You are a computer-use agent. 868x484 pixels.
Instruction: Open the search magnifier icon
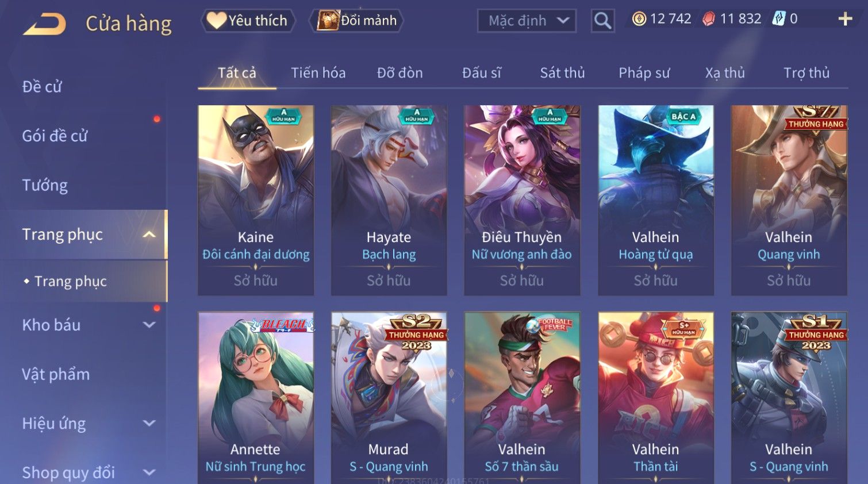pos(602,21)
